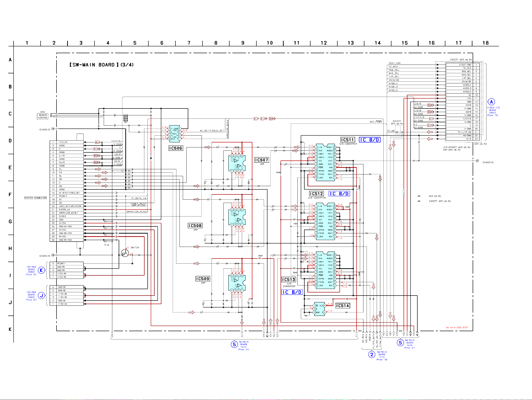The image size is (532, 400).
Task: Click the IC513 label
Action: click(x=289, y=279)
